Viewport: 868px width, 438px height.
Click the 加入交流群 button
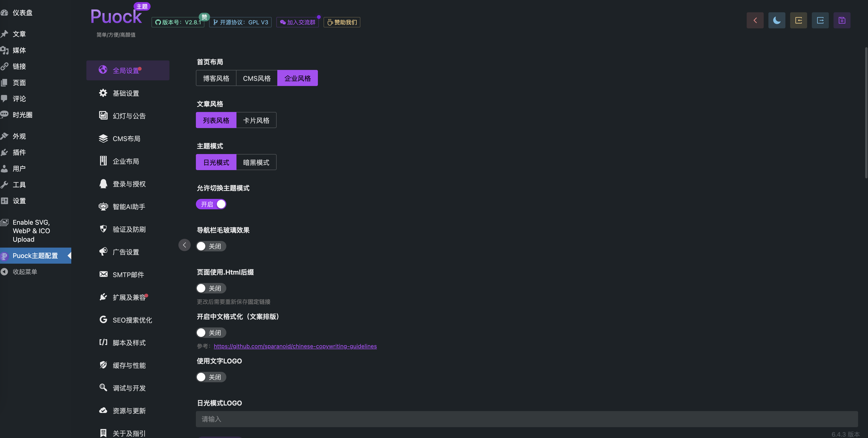point(298,22)
